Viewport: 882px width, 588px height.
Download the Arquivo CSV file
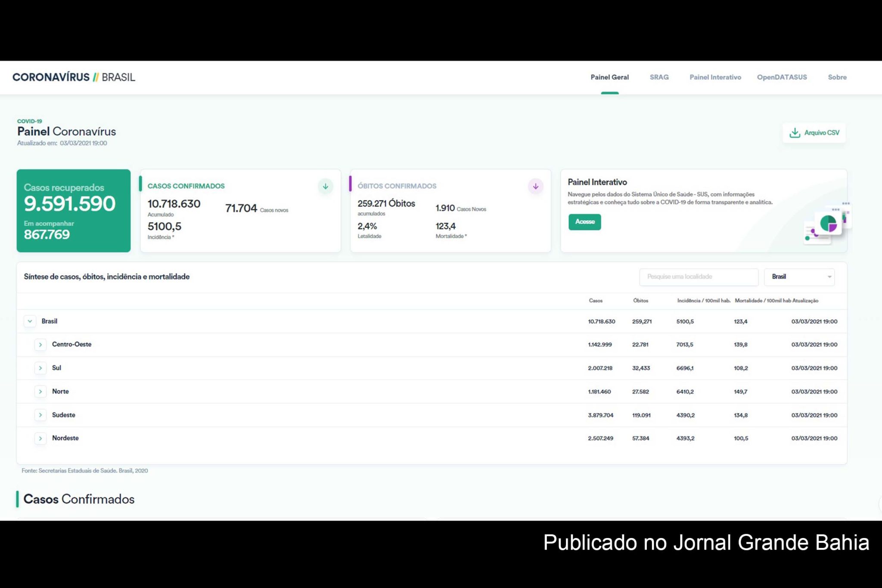[x=814, y=133]
